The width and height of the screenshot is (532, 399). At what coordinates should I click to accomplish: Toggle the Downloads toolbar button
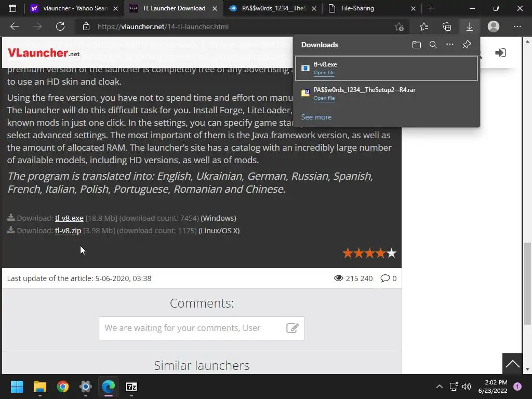[x=470, y=26]
